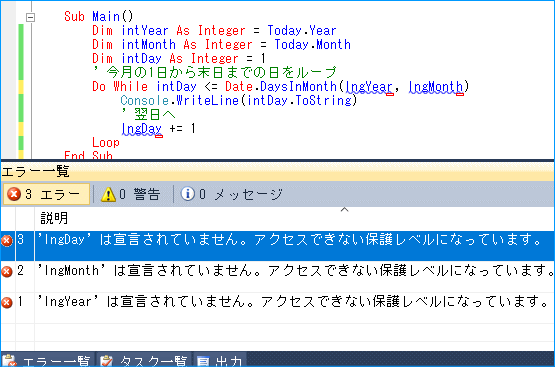Click the lngMonth error correction smart tag
The height and width of the screenshot is (367, 555).
tap(460, 94)
